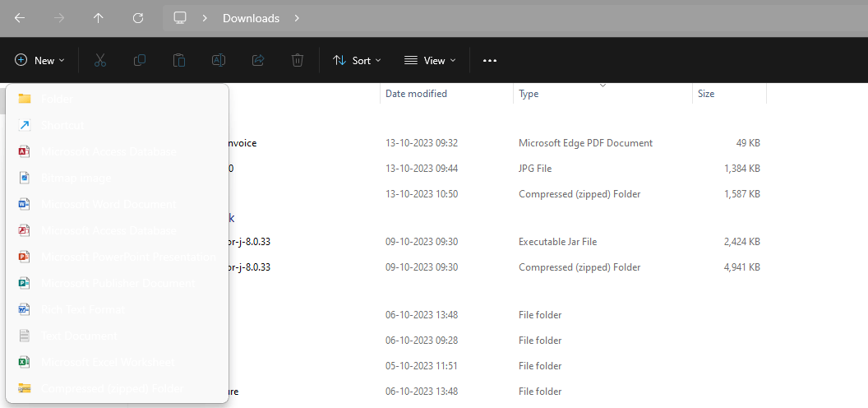The image size is (868, 408).
Task: Go up one folder level
Action: pos(99,18)
